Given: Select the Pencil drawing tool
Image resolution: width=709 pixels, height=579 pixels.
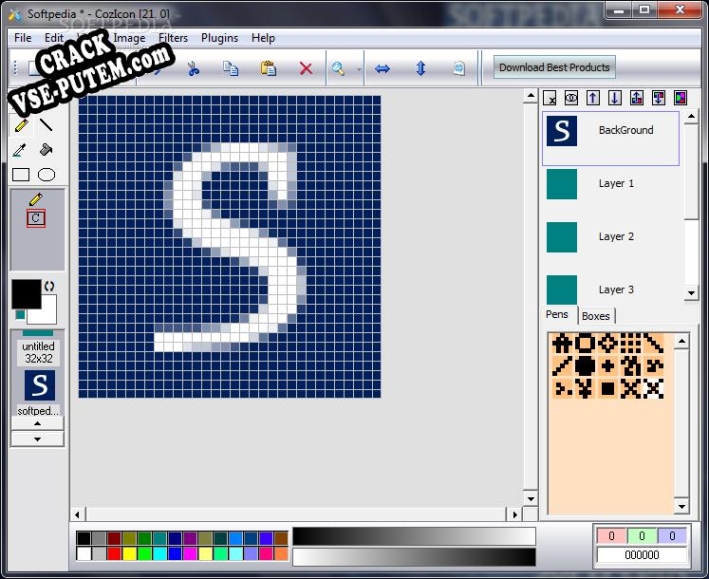Looking at the screenshot, I should pos(20,126).
